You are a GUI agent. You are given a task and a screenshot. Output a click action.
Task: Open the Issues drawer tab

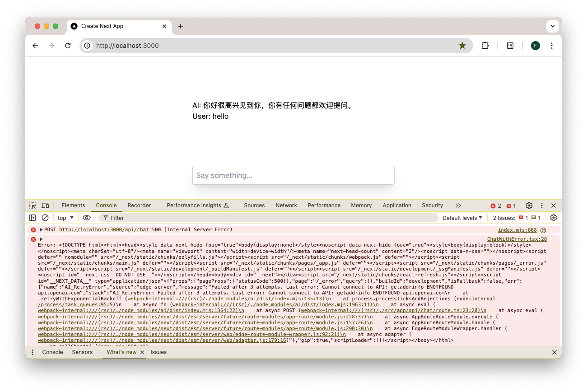[x=158, y=352]
